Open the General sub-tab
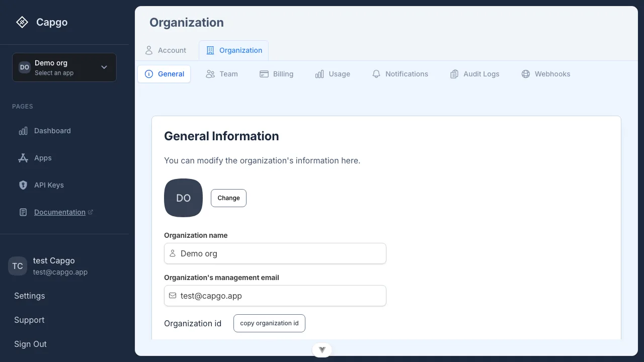The image size is (644, 362). point(164,74)
